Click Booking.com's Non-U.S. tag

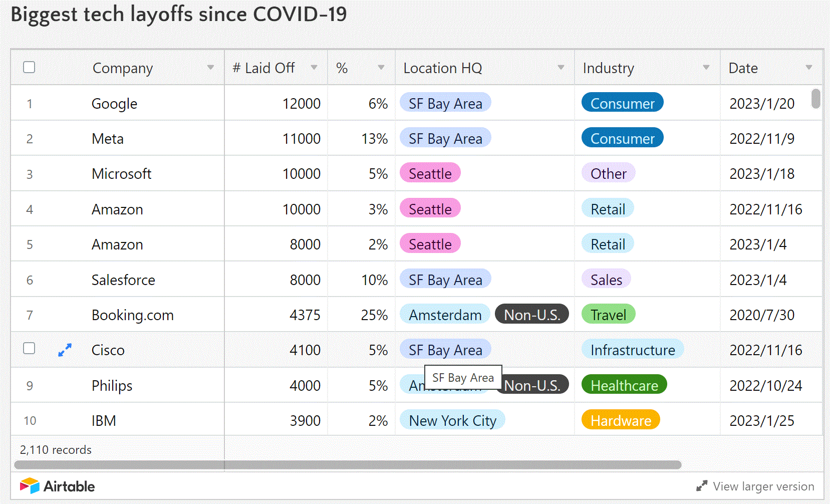click(531, 314)
